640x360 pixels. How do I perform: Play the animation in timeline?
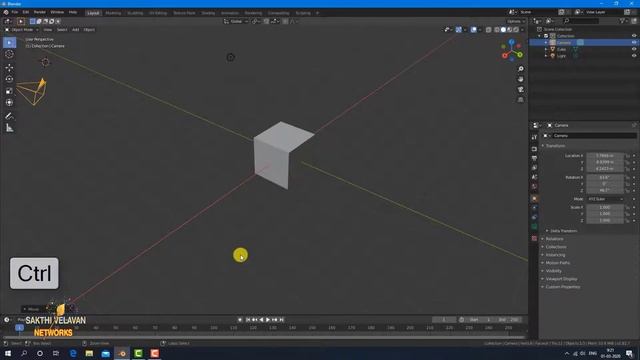[x=268, y=320]
